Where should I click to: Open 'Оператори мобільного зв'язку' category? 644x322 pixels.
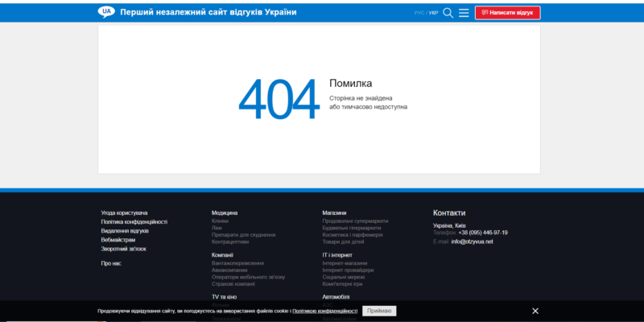(248, 277)
